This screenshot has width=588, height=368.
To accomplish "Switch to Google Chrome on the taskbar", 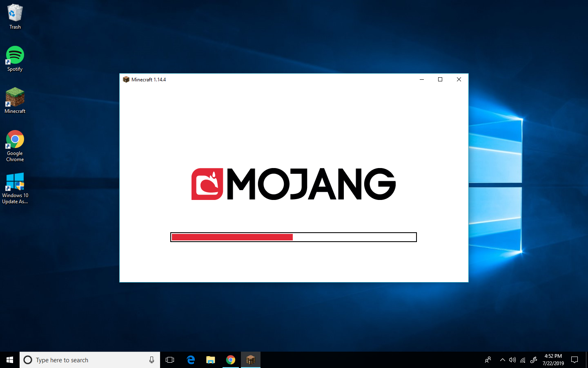I will (231, 360).
